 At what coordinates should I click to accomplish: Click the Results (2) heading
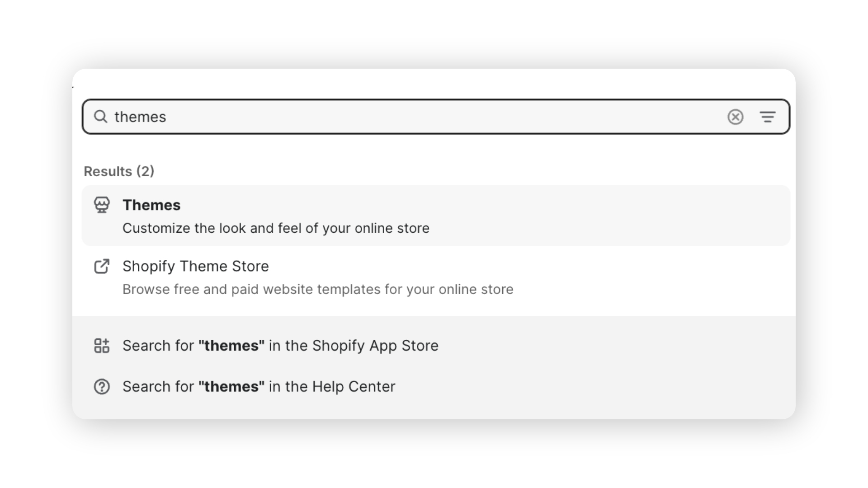(119, 171)
